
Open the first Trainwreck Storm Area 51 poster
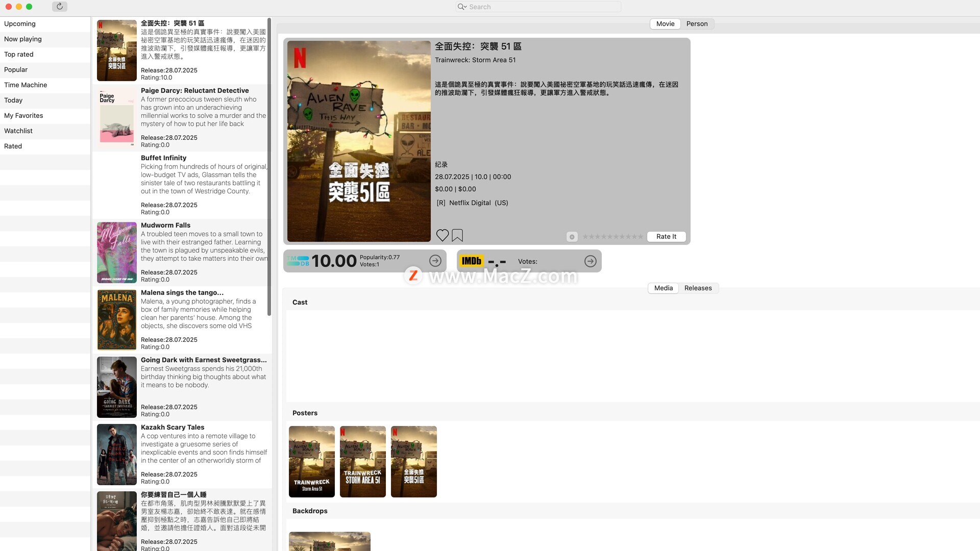[312, 462]
